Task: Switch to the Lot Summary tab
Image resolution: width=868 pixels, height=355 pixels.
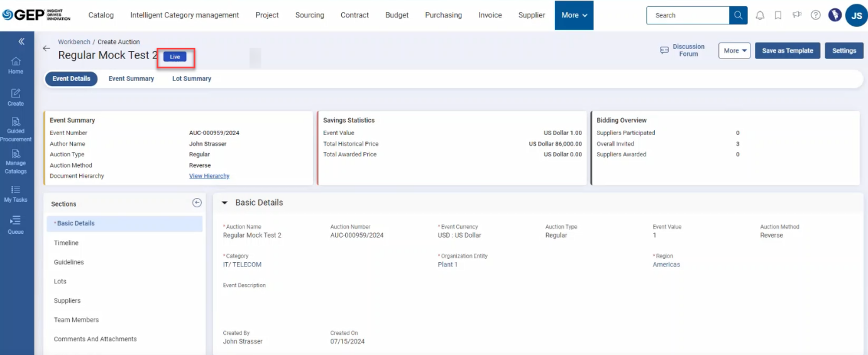Action: [x=192, y=79]
